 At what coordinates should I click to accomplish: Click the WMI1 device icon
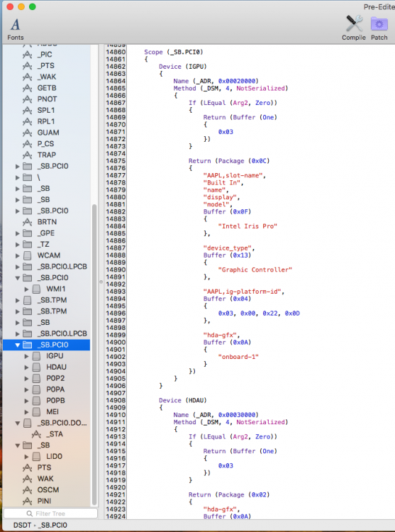tap(36, 289)
